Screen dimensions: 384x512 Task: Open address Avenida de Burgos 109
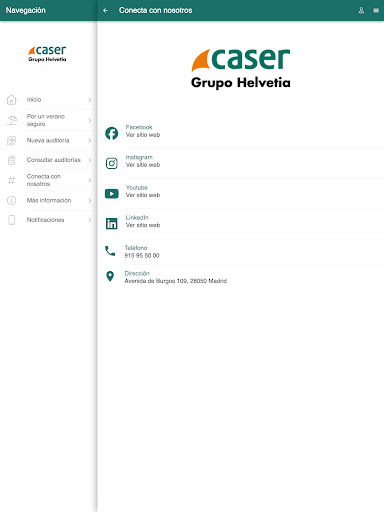pyautogui.click(x=176, y=281)
